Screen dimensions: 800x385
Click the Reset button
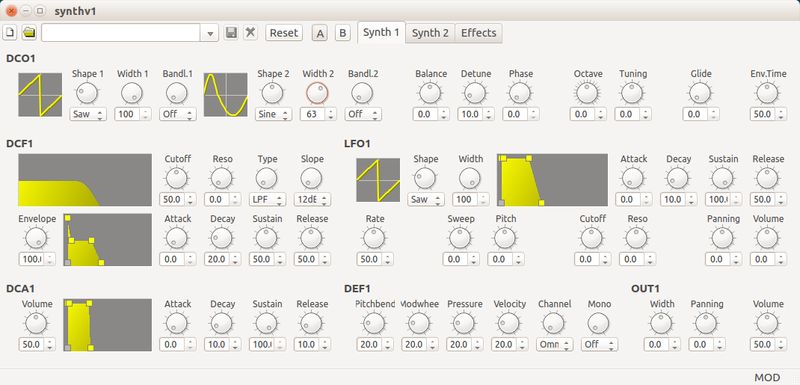pos(284,33)
